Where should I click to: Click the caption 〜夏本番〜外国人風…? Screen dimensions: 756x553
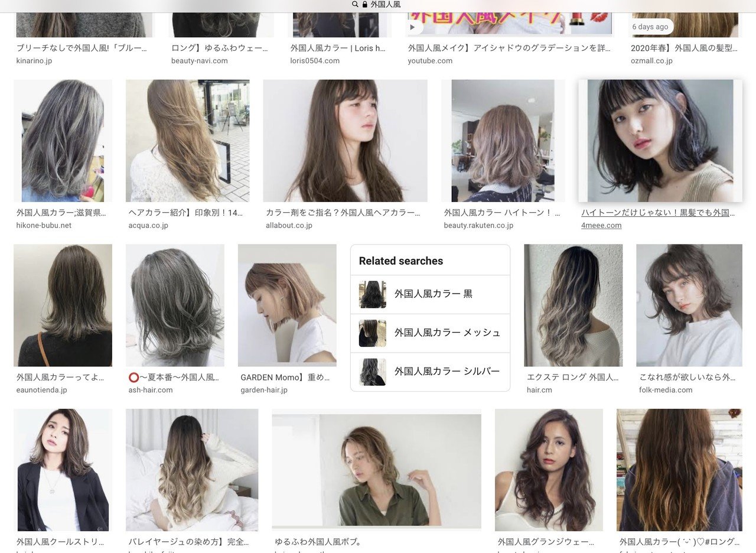click(x=174, y=377)
